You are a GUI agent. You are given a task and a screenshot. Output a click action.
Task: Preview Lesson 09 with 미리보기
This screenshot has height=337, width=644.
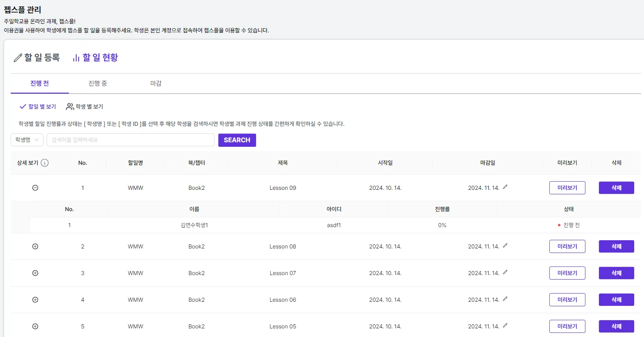[x=567, y=188]
